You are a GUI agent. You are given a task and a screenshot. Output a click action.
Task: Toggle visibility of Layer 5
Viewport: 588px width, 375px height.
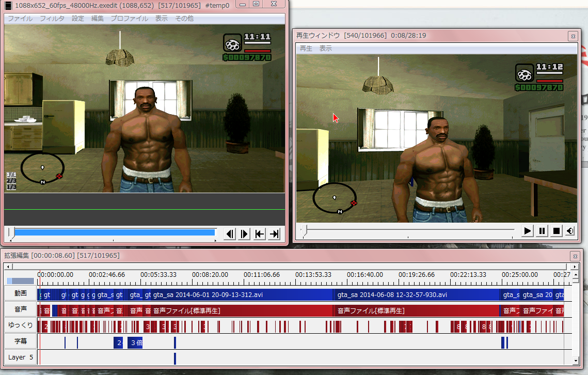[21, 357]
